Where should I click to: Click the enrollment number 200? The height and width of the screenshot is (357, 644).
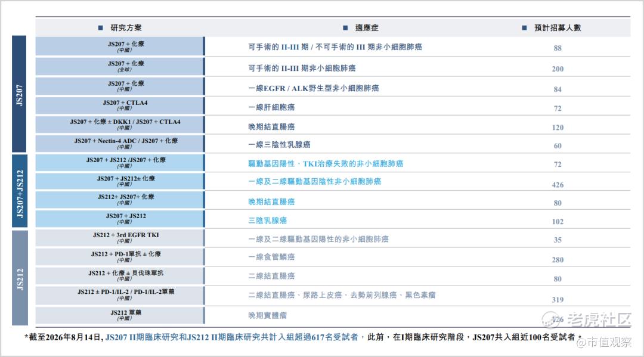pos(558,69)
